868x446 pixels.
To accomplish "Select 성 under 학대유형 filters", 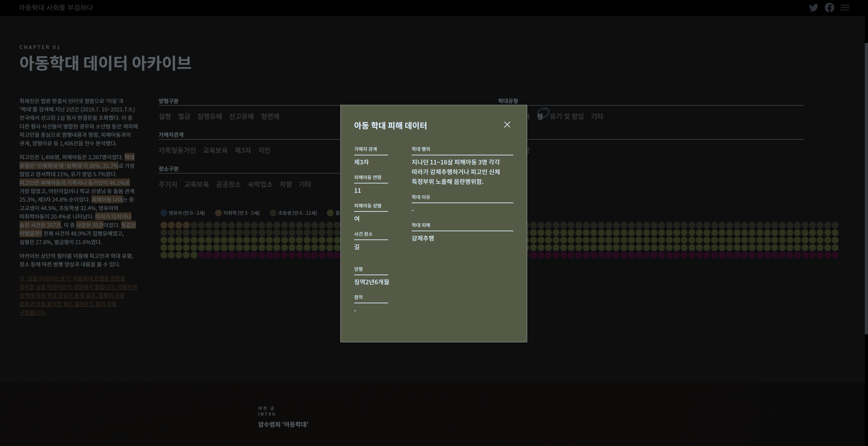I will point(540,116).
